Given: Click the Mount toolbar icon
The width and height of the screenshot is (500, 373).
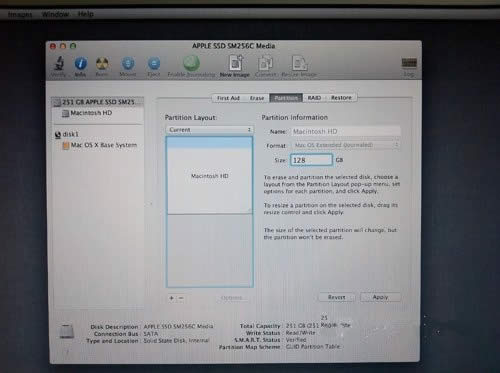Looking at the screenshot, I should tap(128, 63).
